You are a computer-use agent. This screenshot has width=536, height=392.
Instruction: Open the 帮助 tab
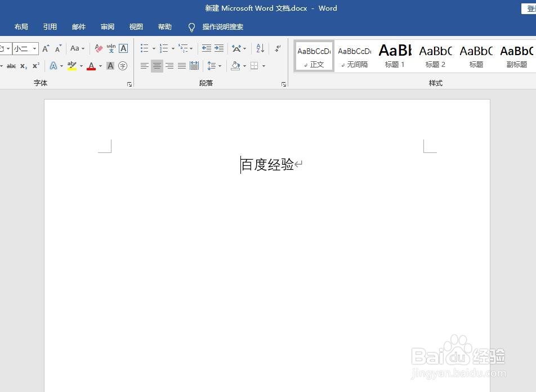[165, 26]
